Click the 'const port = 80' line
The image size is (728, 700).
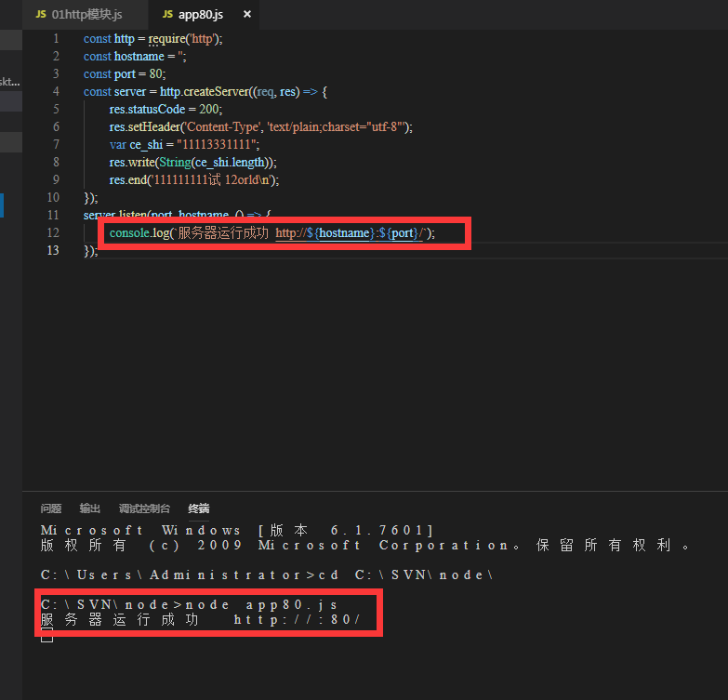pyautogui.click(x=125, y=73)
